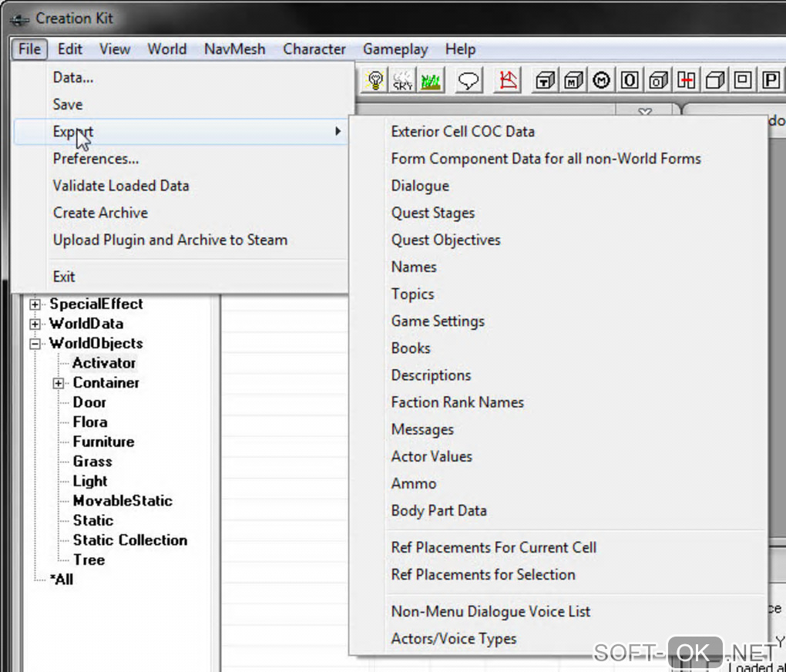Screen dimensions: 786x672
Task: Click the red NavMesh triangle icon
Action: click(508, 80)
